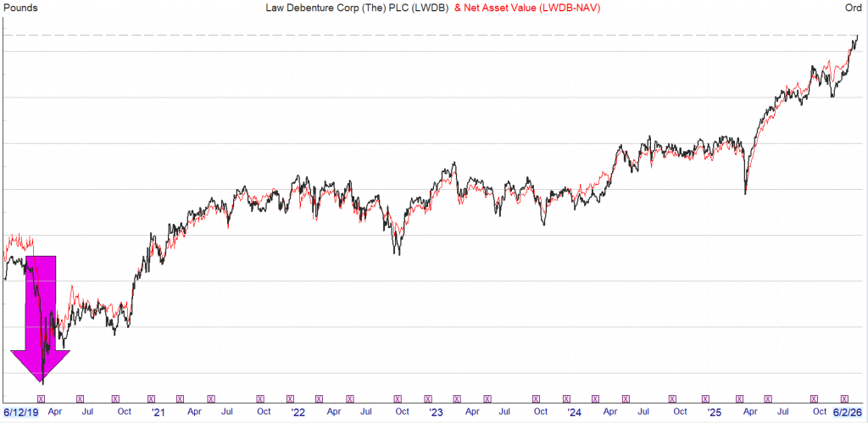Click the X event marker just left of '25
868x423 pixels.
pyautogui.click(x=704, y=398)
